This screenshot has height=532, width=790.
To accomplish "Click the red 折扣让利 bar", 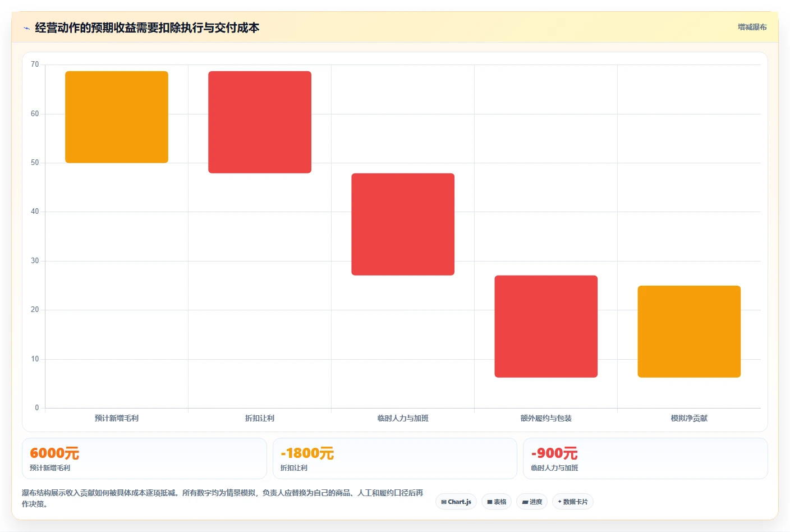I will pyautogui.click(x=260, y=122).
